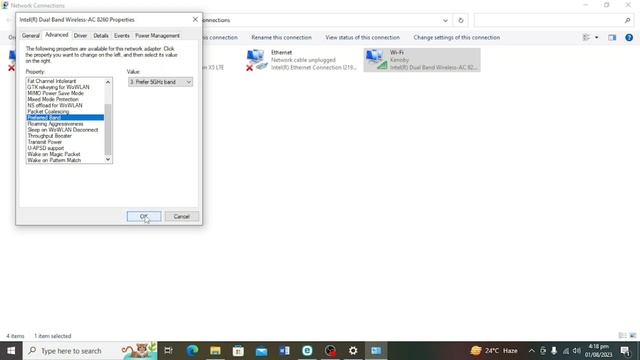Open the volume speaker tray icon
Viewport: 640px width, 360px height.
tap(576, 351)
